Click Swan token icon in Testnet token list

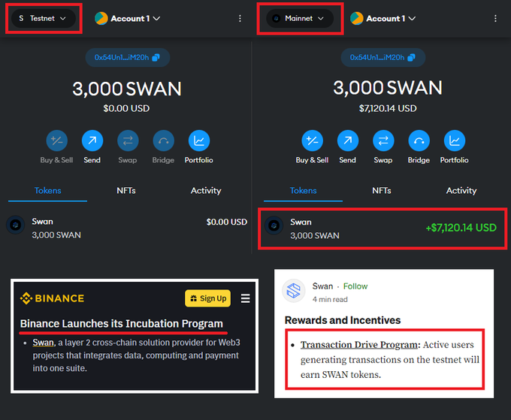15,225
